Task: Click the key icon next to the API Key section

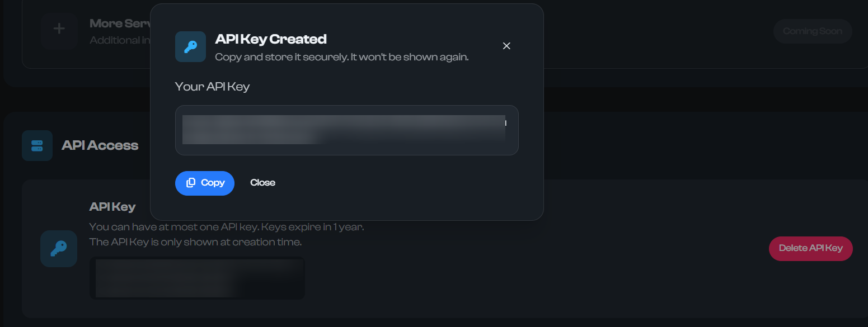Action: point(58,248)
